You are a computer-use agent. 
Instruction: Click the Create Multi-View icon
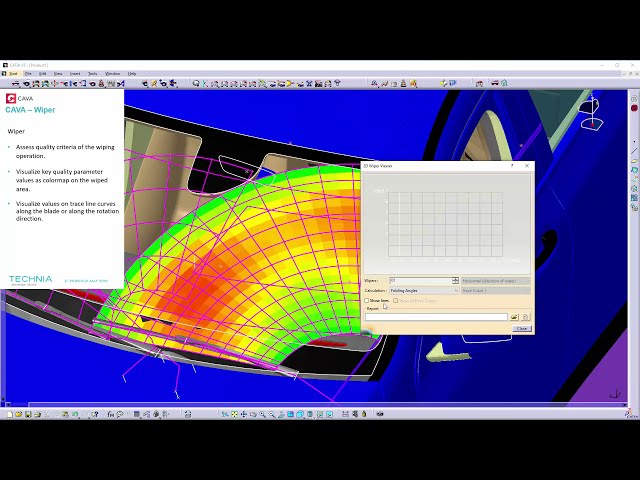click(x=291, y=414)
